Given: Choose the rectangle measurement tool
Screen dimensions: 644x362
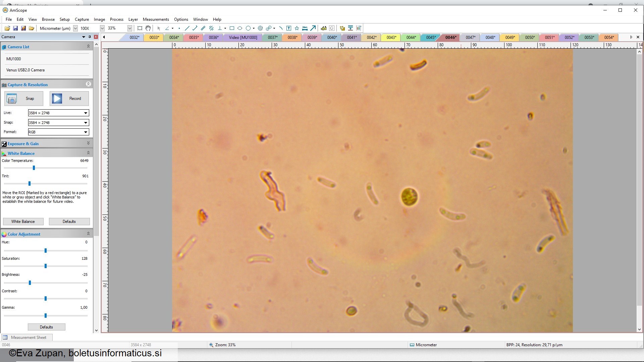Looking at the screenshot, I should click(x=232, y=28).
